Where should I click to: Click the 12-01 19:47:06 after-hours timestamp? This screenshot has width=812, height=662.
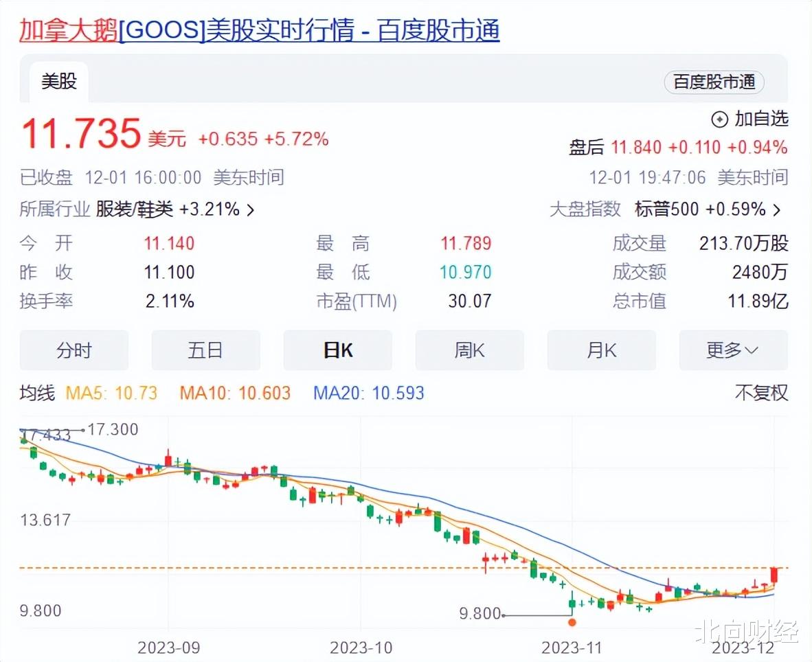coord(647,178)
